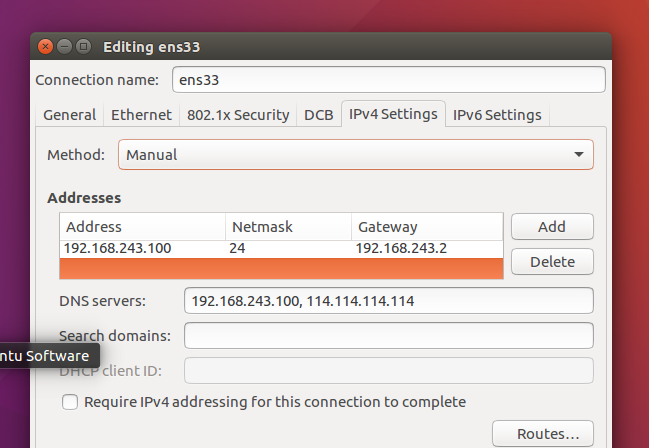Select the 802.1x Security tab
Screen dimensions: 649x448
pos(238,115)
